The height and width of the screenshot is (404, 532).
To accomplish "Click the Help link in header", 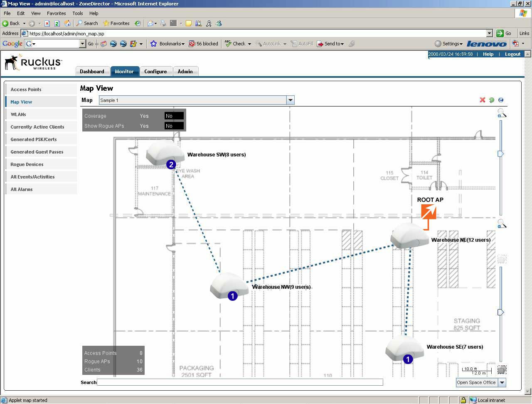I will point(488,54).
